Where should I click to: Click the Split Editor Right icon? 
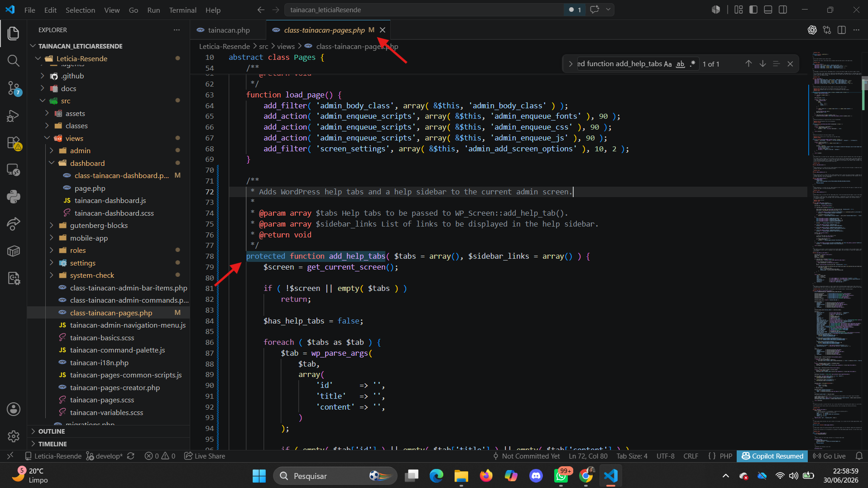(x=841, y=30)
